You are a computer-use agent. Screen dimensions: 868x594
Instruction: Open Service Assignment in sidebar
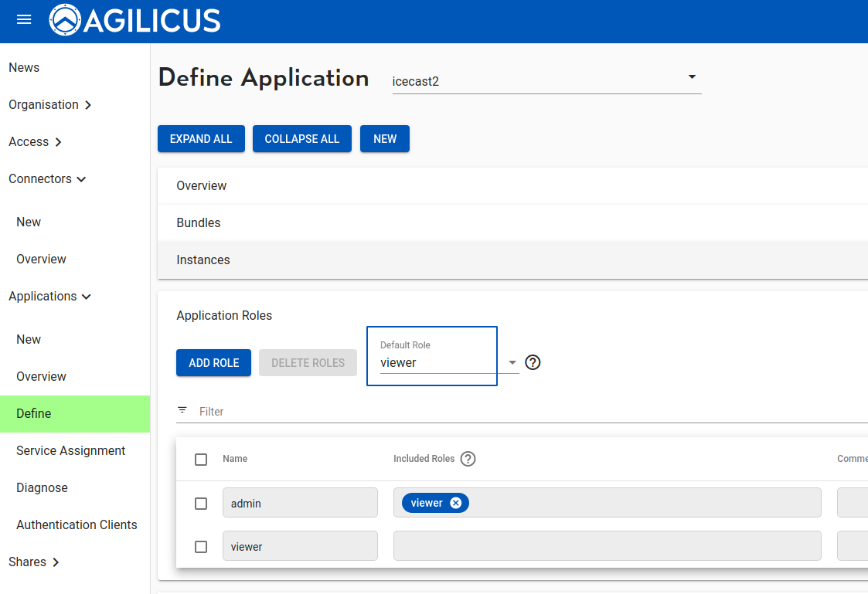(70, 451)
